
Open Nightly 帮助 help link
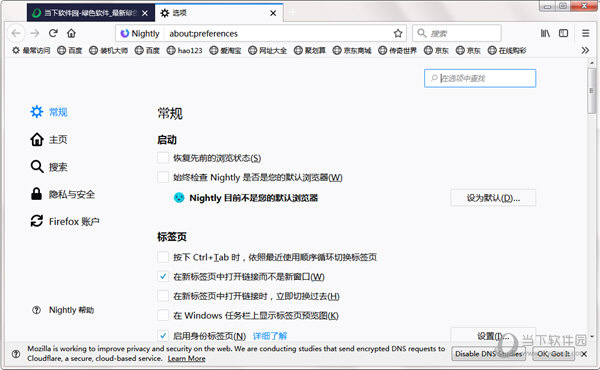pos(63,310)
